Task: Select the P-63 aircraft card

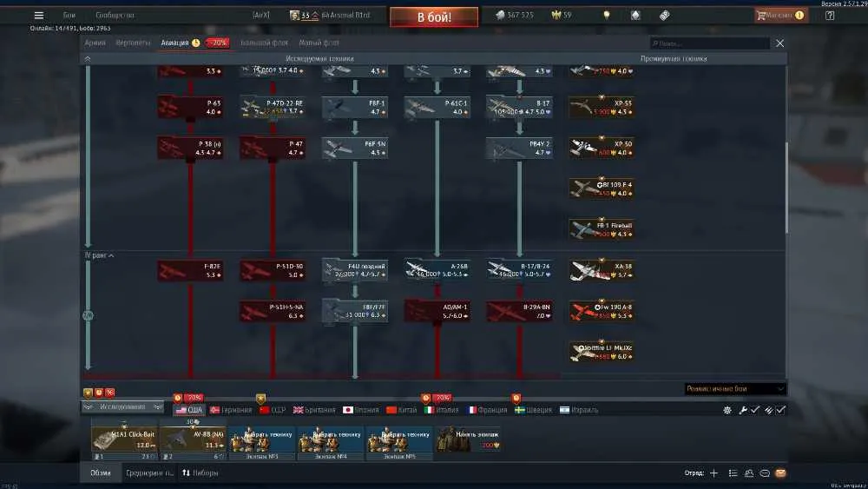Action: (x=190, y=107)
